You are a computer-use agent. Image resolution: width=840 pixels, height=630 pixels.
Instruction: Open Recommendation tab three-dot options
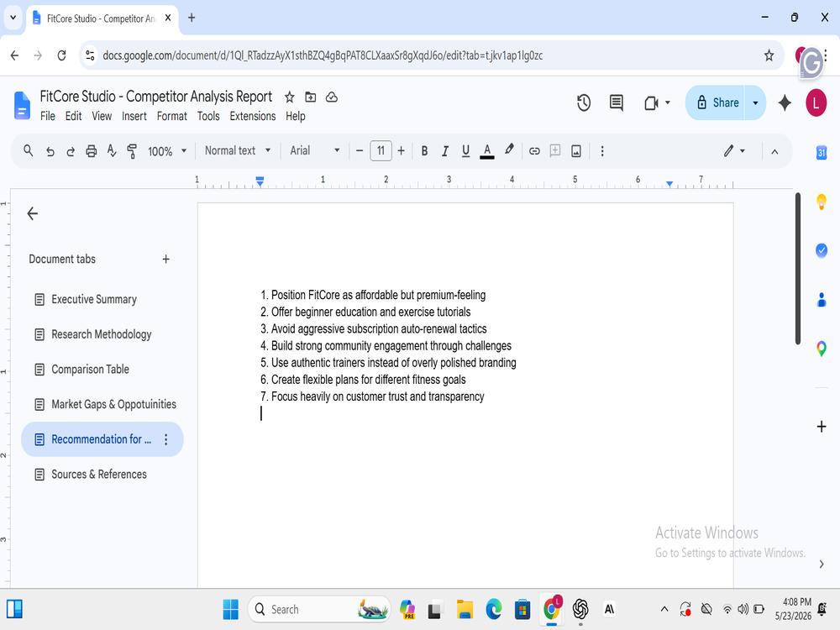pyautogui.click(x=166, y=440)
